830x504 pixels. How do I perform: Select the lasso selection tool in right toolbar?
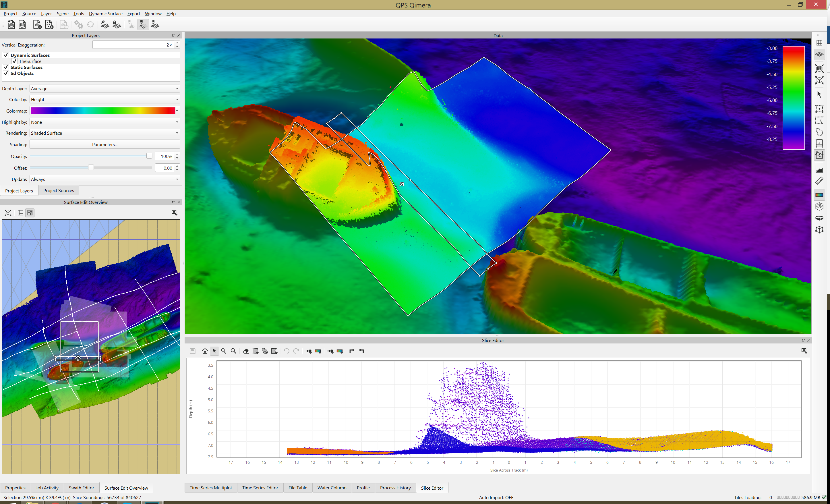pos(819,132)
